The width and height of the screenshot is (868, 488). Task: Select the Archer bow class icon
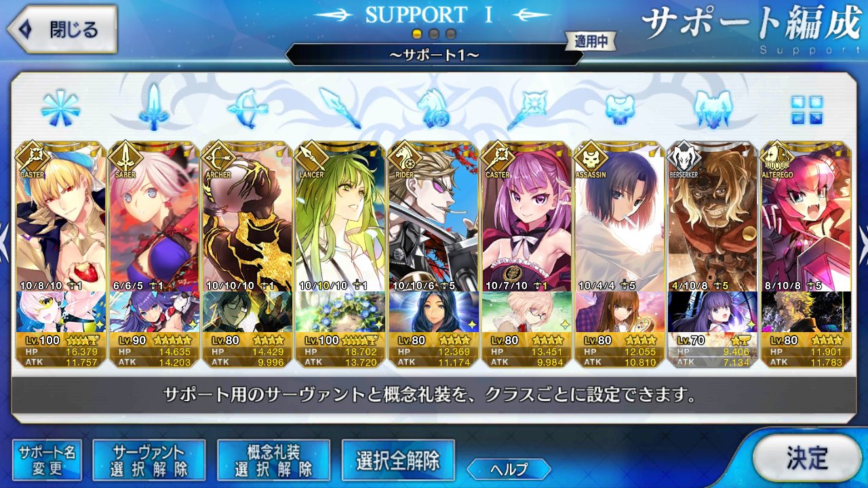click(248, 108)
